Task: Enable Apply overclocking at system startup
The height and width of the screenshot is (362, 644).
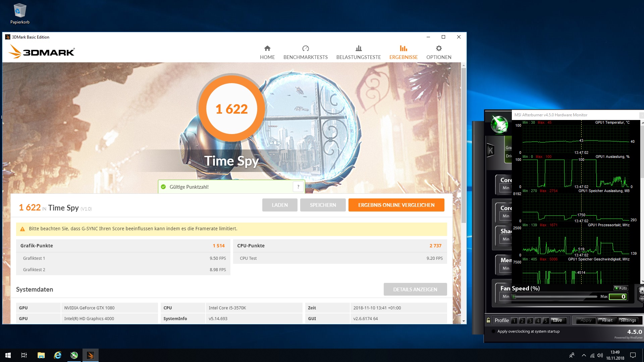Action: pyautogui.click(x=493, y=331)
